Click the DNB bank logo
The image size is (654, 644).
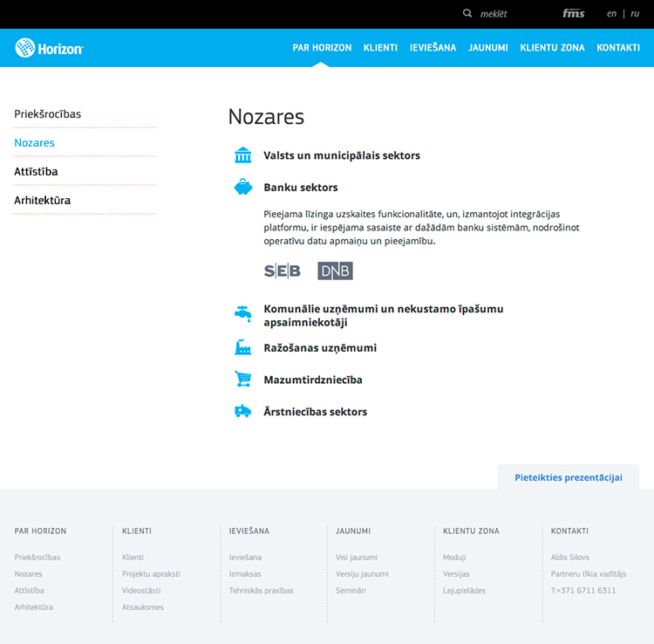pos(335,271)
